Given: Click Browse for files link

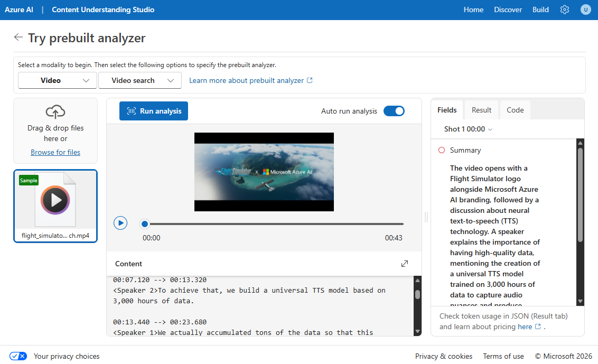Looking at the screenshot, I should click(x=55, y=152).
